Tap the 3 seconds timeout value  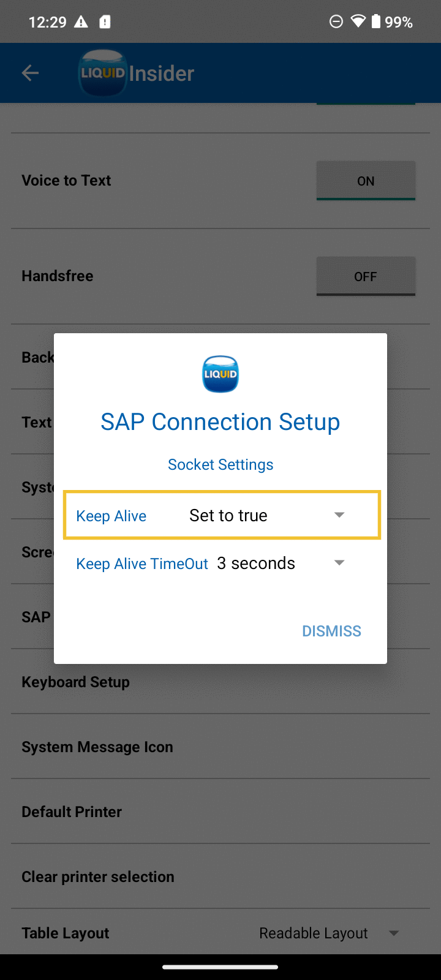tap(256, 563)
